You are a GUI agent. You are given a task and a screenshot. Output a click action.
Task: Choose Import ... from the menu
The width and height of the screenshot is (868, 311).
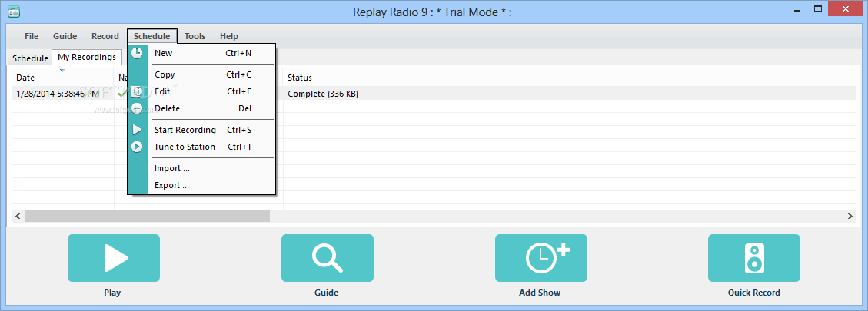tap(201, 168)
